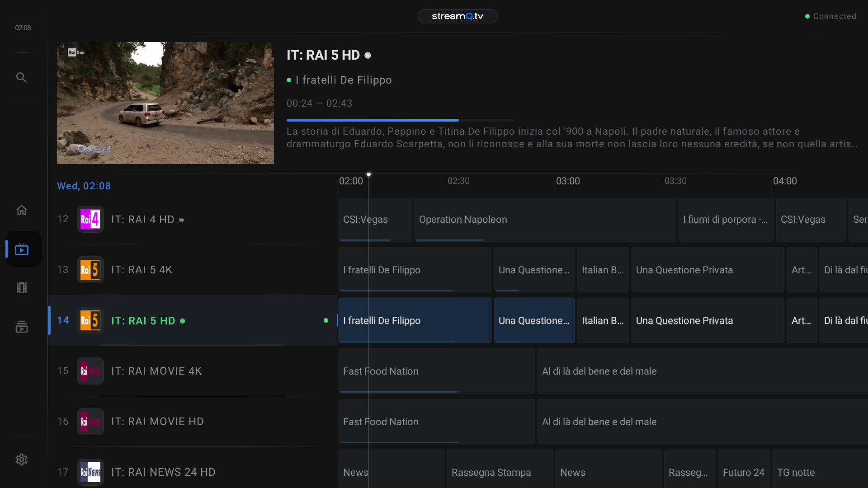Screen dimensions: 868x488
Task: Open first News programme on RAI NEWS 24
Action: coord(392,469)
